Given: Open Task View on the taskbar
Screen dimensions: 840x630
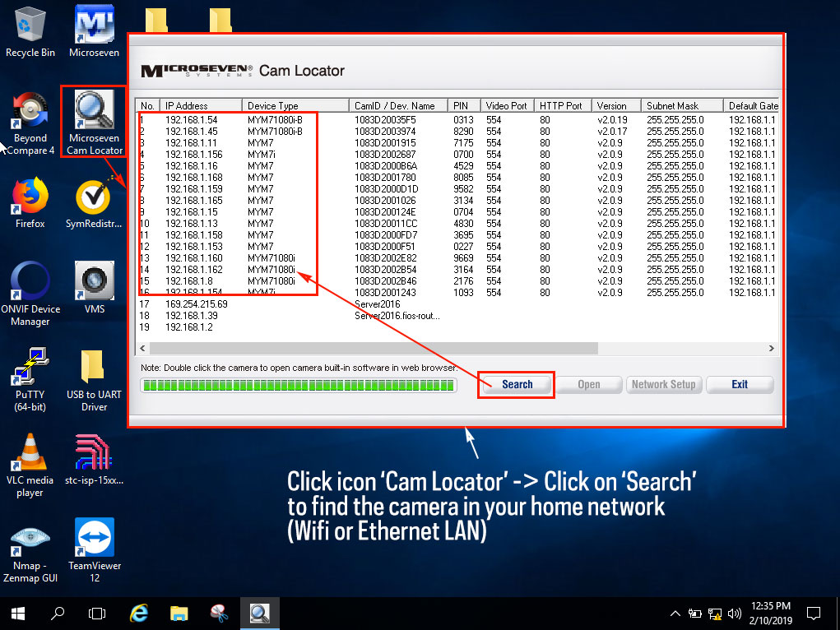Looking at the screenshot, I should 97,614.
